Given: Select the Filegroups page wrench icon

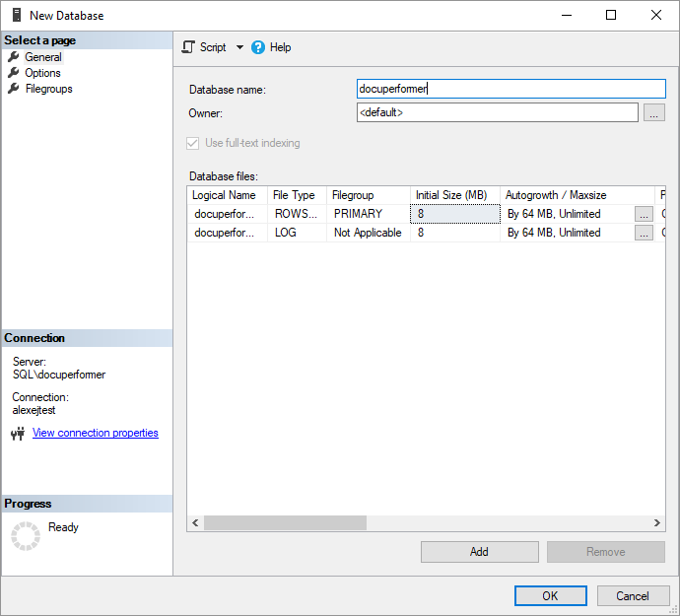Looking at the screenshot, I should click(14, 89).
